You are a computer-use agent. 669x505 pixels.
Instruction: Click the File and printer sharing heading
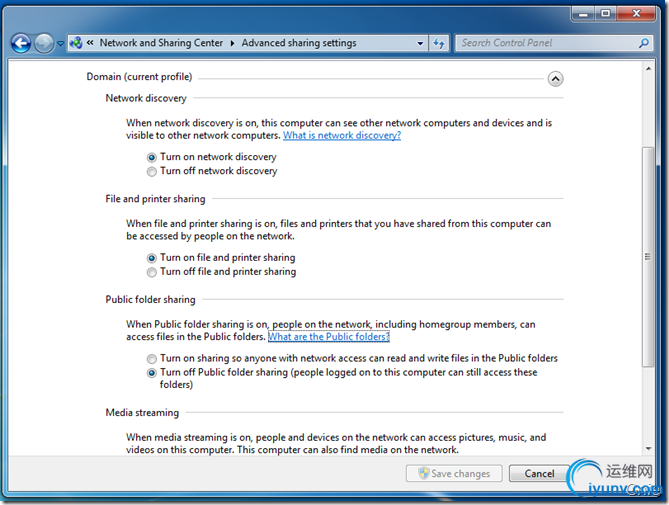pos(155,199)
